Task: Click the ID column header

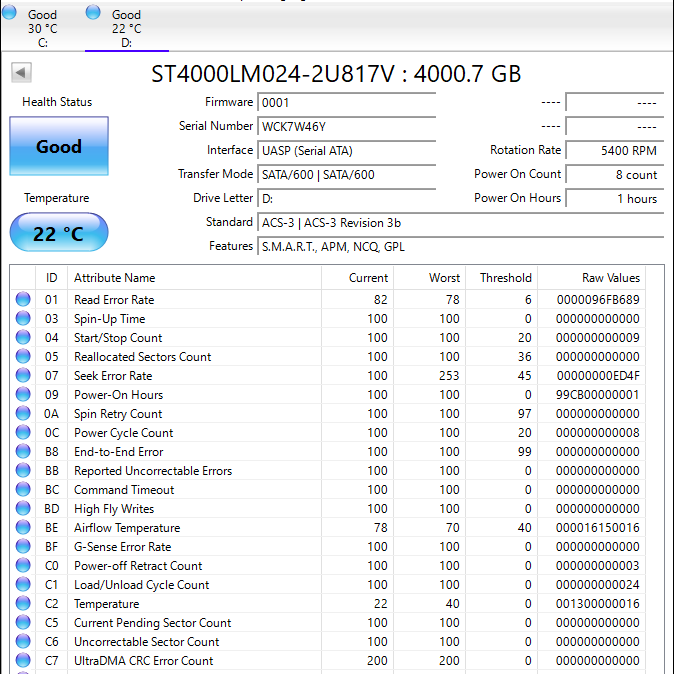Action: 52,278
